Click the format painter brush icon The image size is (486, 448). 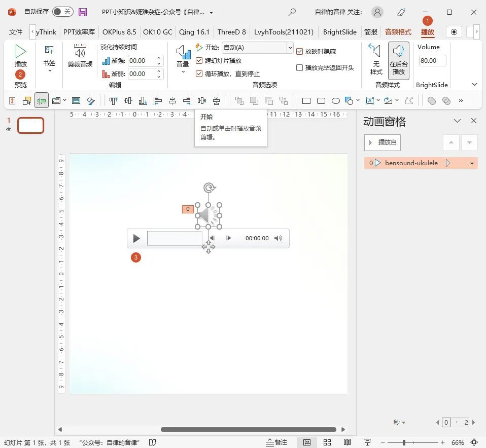coord(90,101)
